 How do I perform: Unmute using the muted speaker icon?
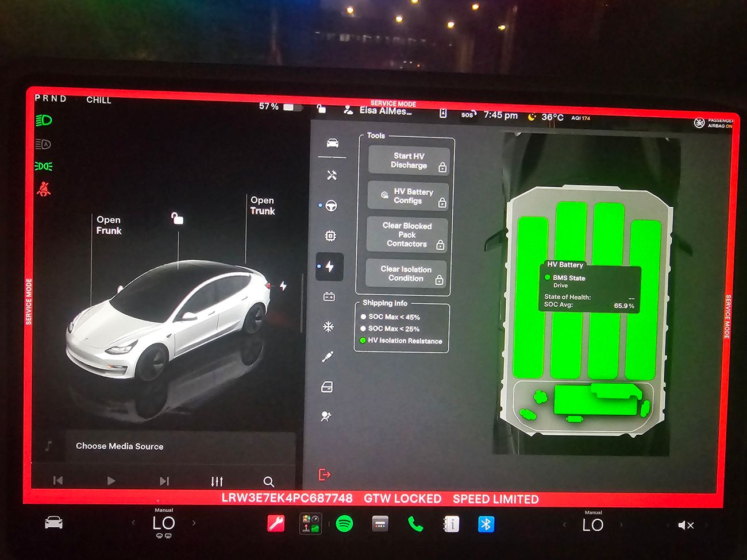tap(686, 526)
